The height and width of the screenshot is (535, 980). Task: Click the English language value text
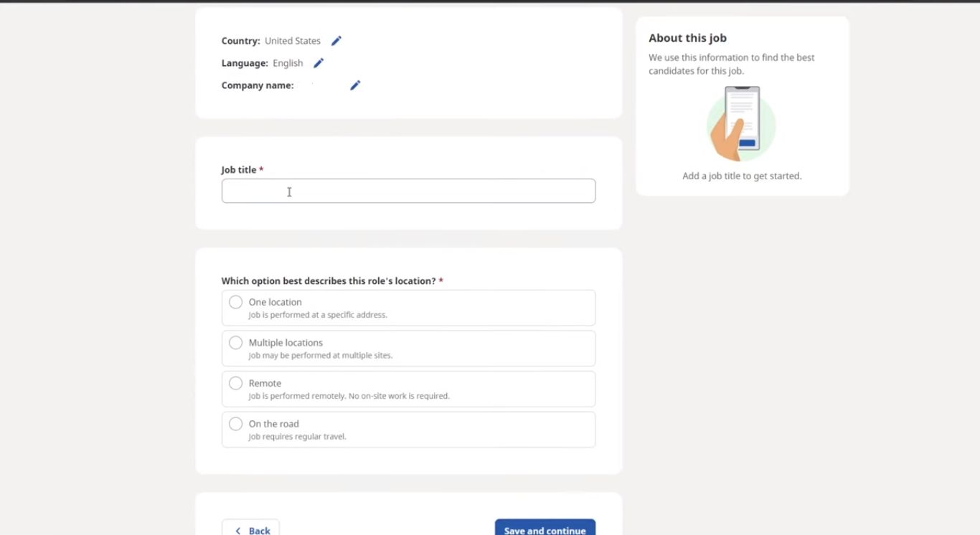click(x=287, y=63)
